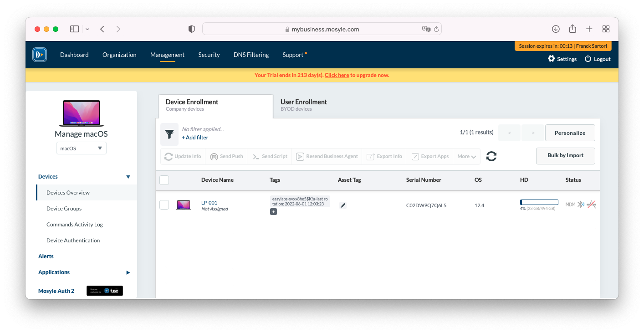Open the Support menu

click(293, 55)
